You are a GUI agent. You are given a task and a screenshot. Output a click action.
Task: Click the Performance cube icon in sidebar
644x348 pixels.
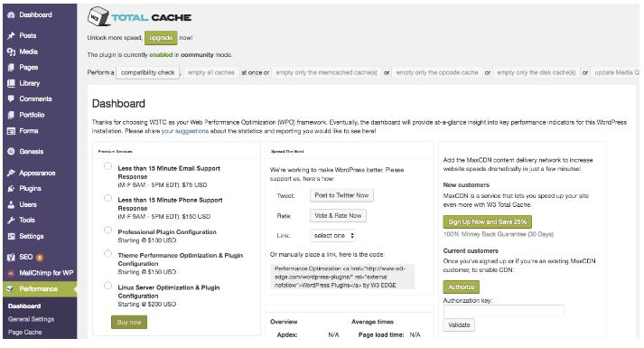point(11,289)
